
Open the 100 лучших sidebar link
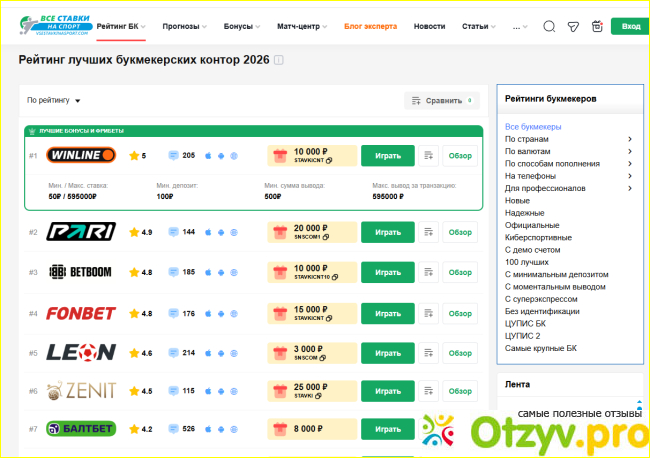coord(526,262)
